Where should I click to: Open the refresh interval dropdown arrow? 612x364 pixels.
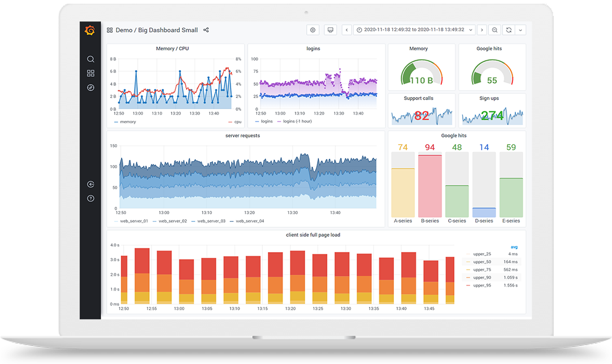(520, 30)
